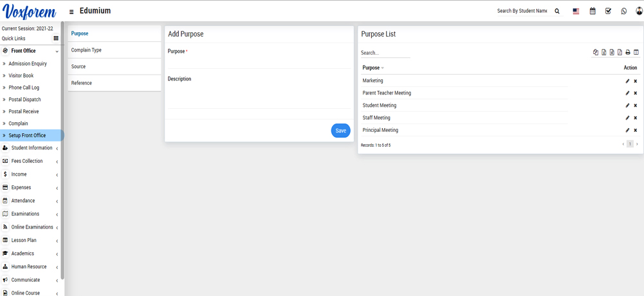The image size is (644, 296).
Task: Open the to-do task checkbox icon
Action: pyautogui.click(x=608, y=11)
